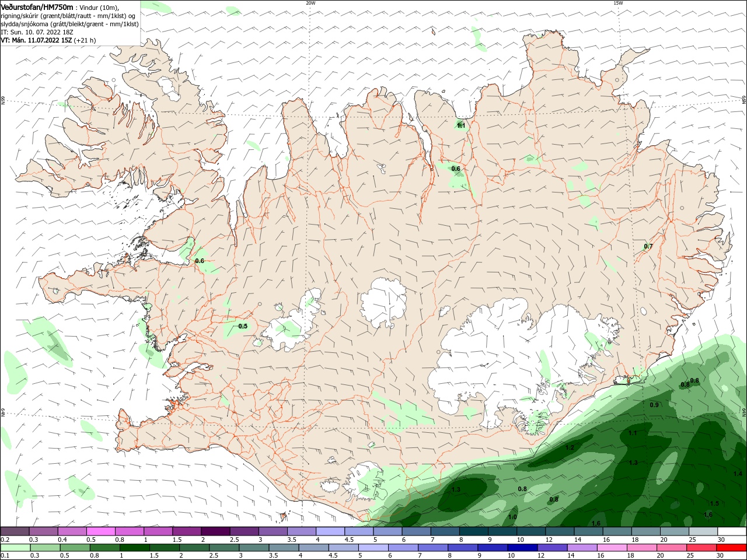Click the 1.4 precipitation value on the map
The height and width of the screenshot is (560, 747).
click(738, 474)
